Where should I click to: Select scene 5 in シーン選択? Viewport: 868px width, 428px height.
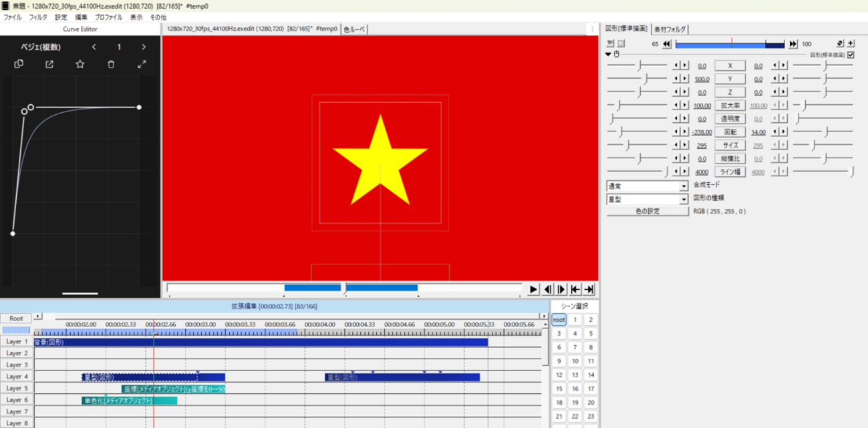click(x=591, y=333)
